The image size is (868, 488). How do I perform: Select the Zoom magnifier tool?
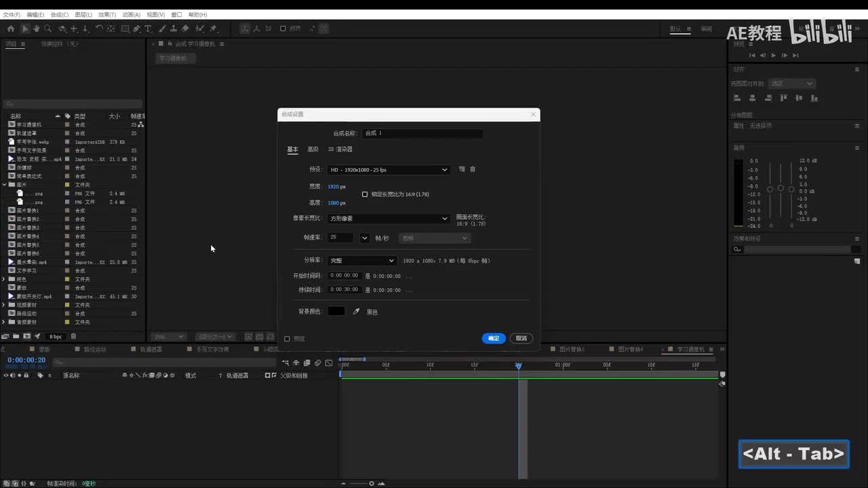[x=48, y=28]
